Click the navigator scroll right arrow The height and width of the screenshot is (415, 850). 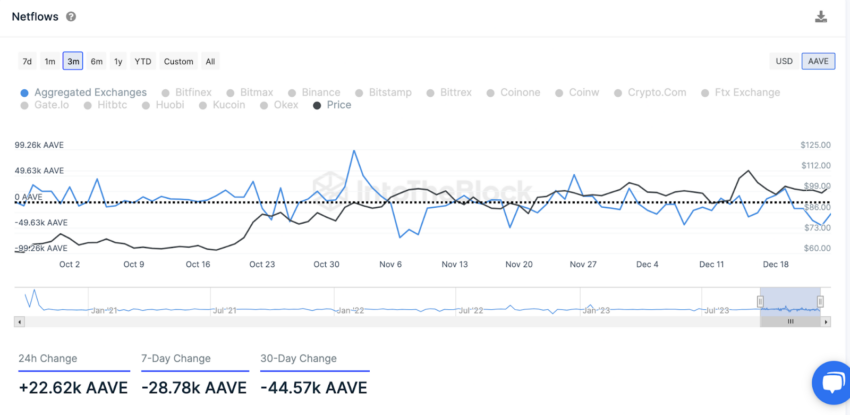[x=826, y=322]
